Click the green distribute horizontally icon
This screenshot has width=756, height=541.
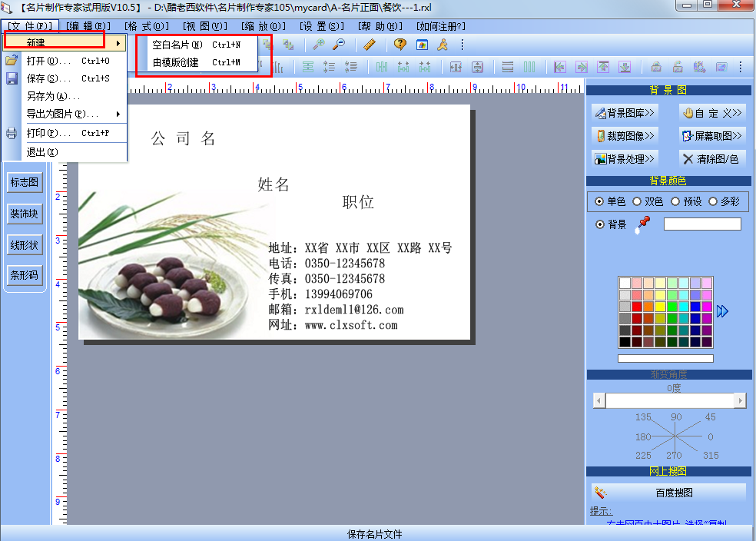pyautogui.click(x=382, y=67)
